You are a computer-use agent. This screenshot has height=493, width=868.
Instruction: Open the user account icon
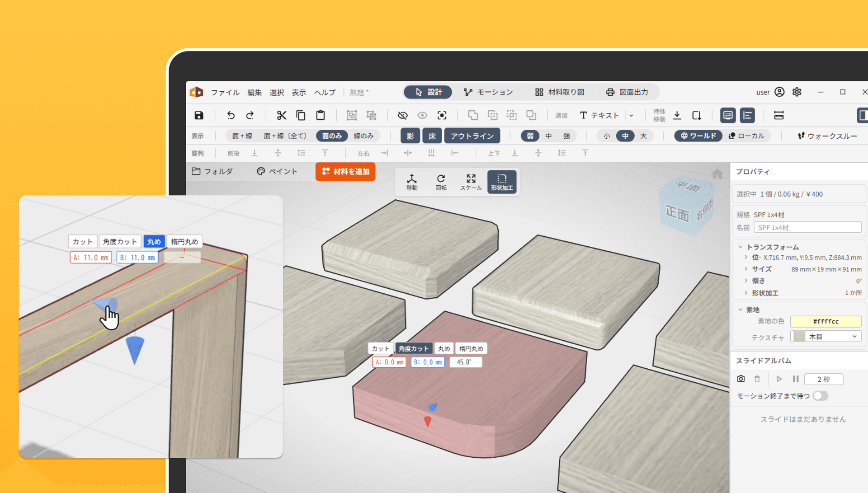pos(779,92)
